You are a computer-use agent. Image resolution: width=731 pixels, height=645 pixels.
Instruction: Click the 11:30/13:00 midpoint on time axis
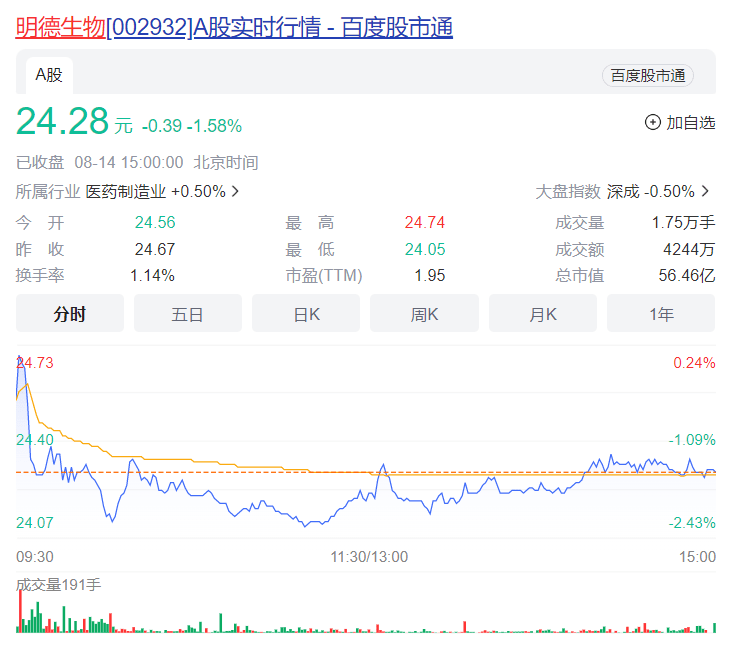coord(369,557)
